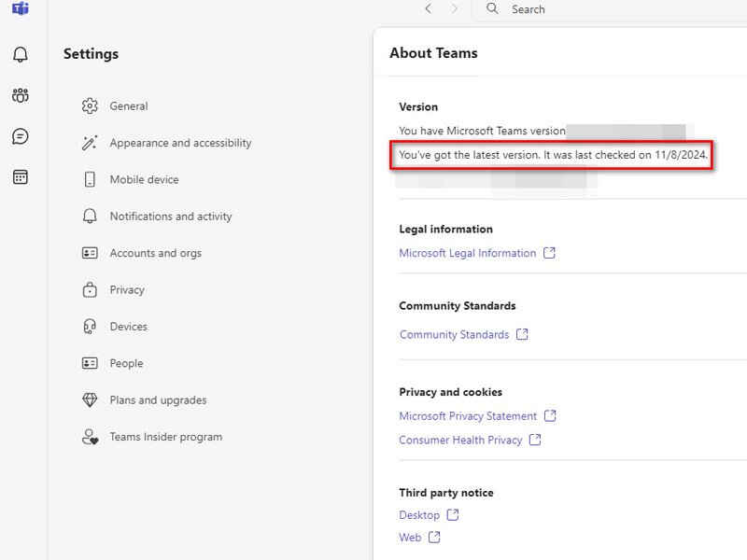Screen dimensions: 747x560
Task: Open the Web third party notice
Action: pyautogui.click(x=410, y=538)
